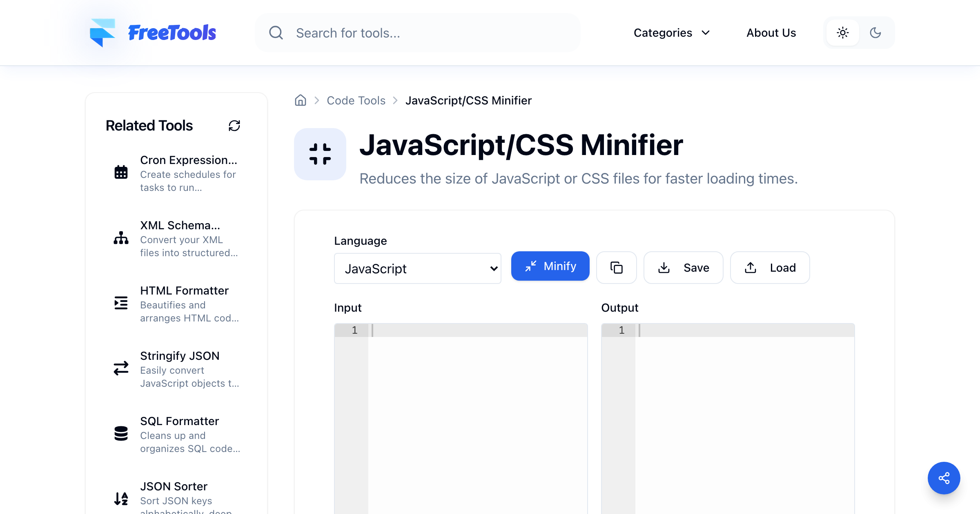Image resolution: width=980 pixels, height=514 pixels.
Task: Click 'Cleans up and organizes SQL code...' description
Action: click(x=190, y=442)
